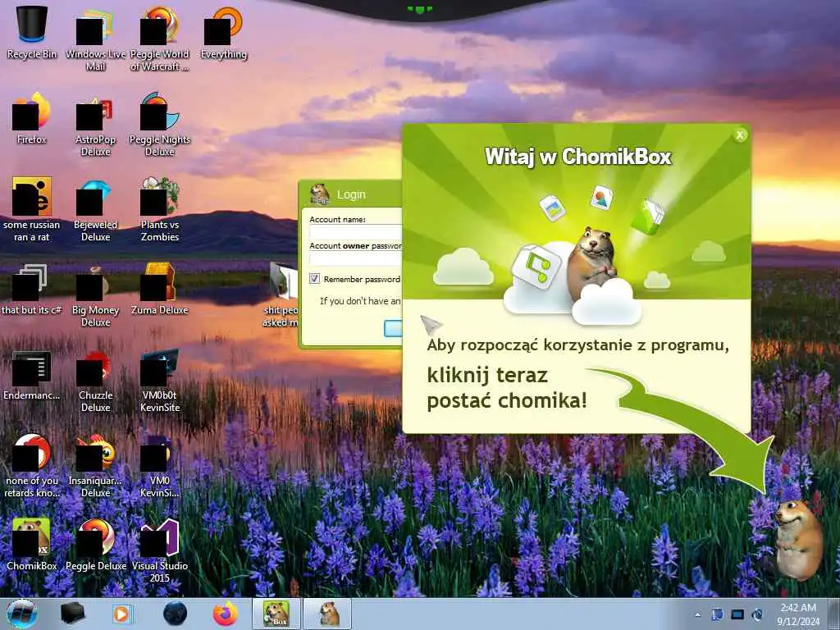Screen dimensions: 840x630
Task: Toggle the Remember password checkbox
Action: 314,279
